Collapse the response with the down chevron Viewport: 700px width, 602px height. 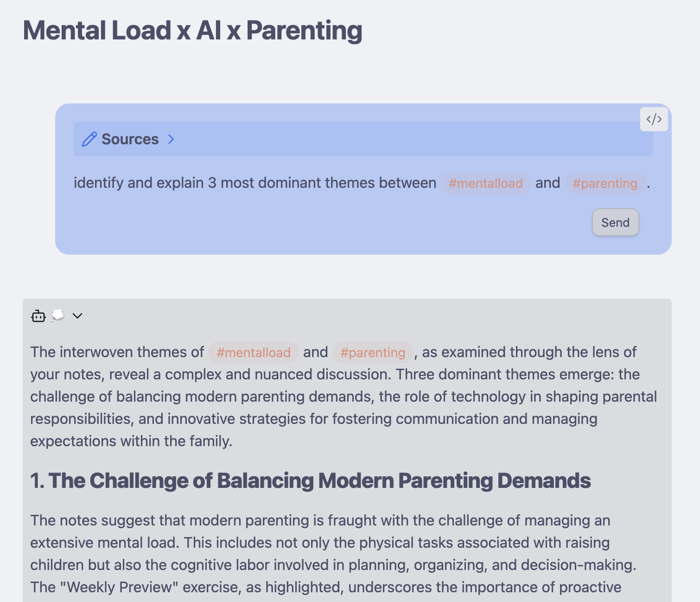(x=77, y=316)
